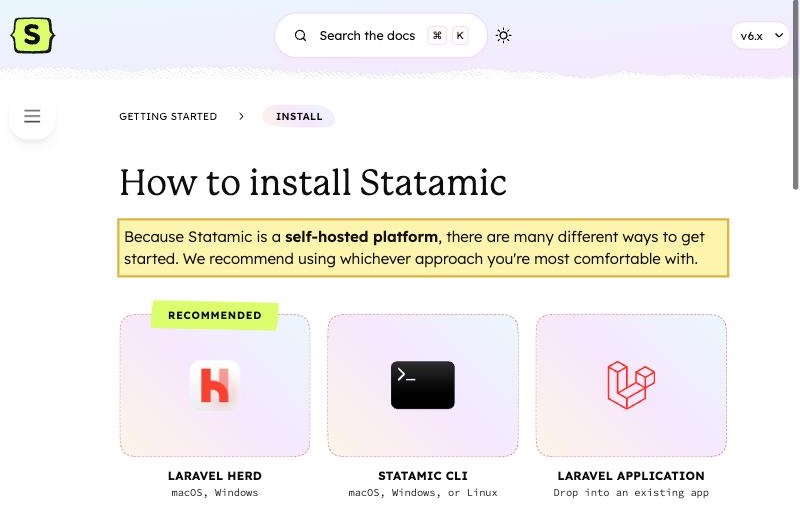The height and width of the screenshot is (508, 800).
Task: Focus the Search the docs field
Action: pyautogui.click(x=381, y=36)
